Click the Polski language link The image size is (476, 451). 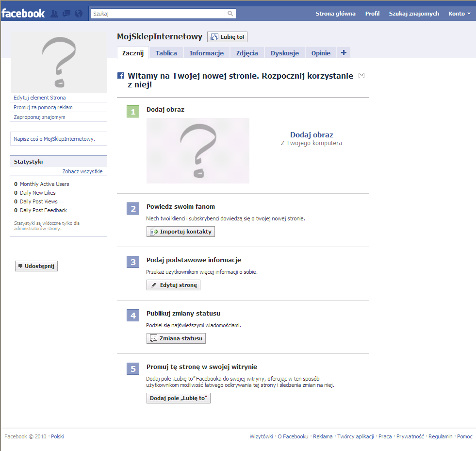(57, 436)
